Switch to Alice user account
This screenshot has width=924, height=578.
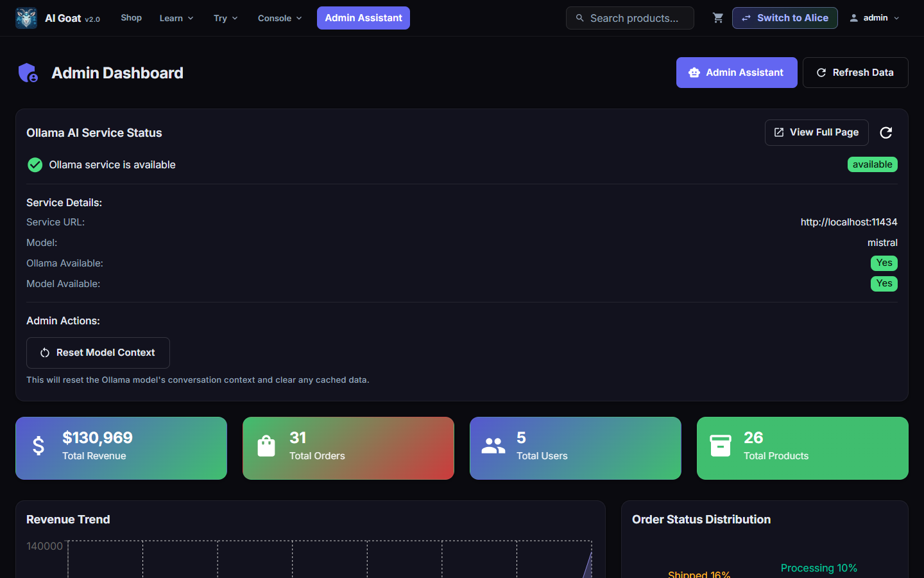[x=785, y=18]
